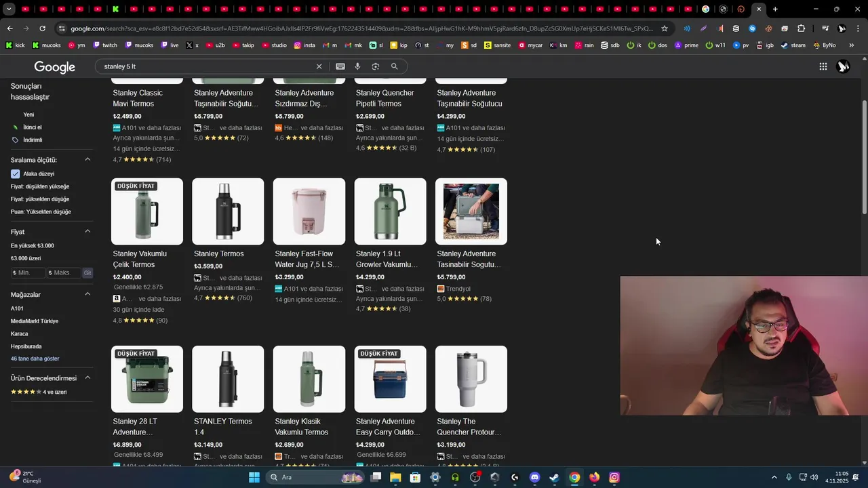Screen dimensions: 868x488
Task: Filter by 4 ve üzeri star rating
Action: click(39, 392)
